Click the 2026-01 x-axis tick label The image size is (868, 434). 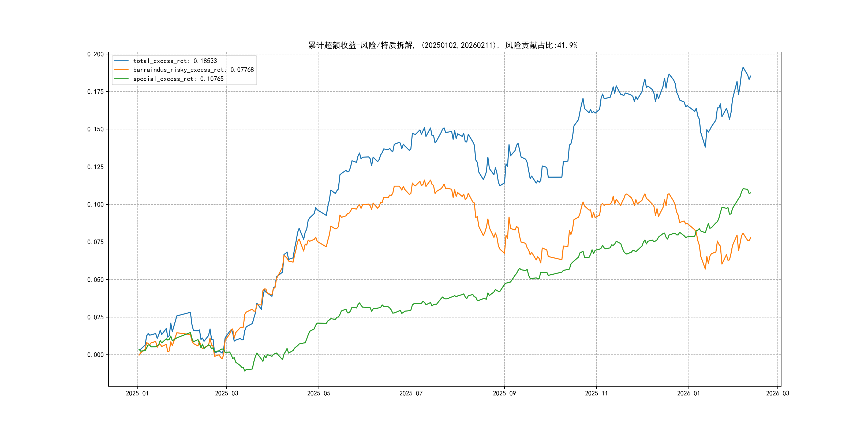tap(689, 393)
